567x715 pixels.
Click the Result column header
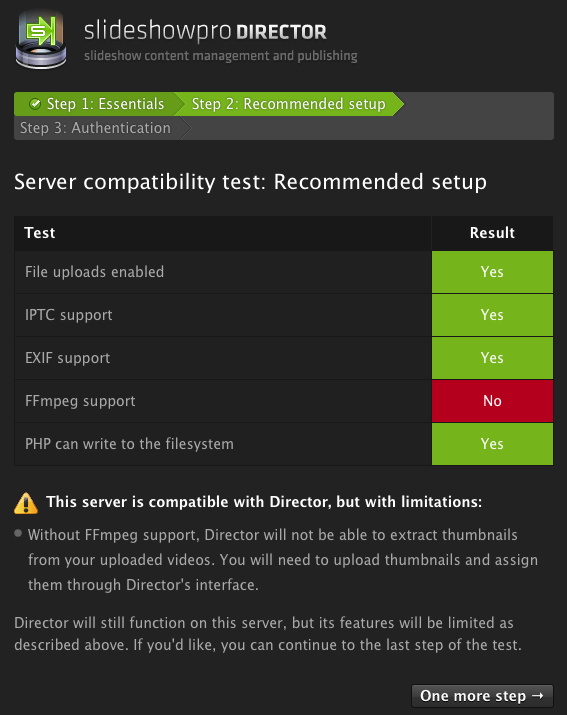(x=492, y=233)
